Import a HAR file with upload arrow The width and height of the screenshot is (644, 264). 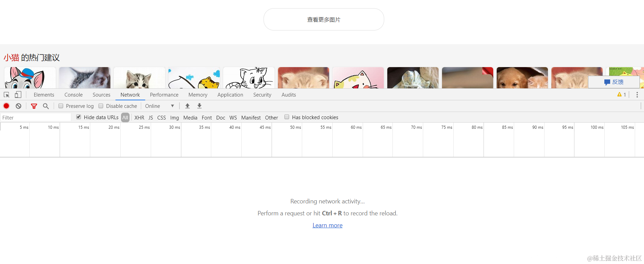click(187, 106)
